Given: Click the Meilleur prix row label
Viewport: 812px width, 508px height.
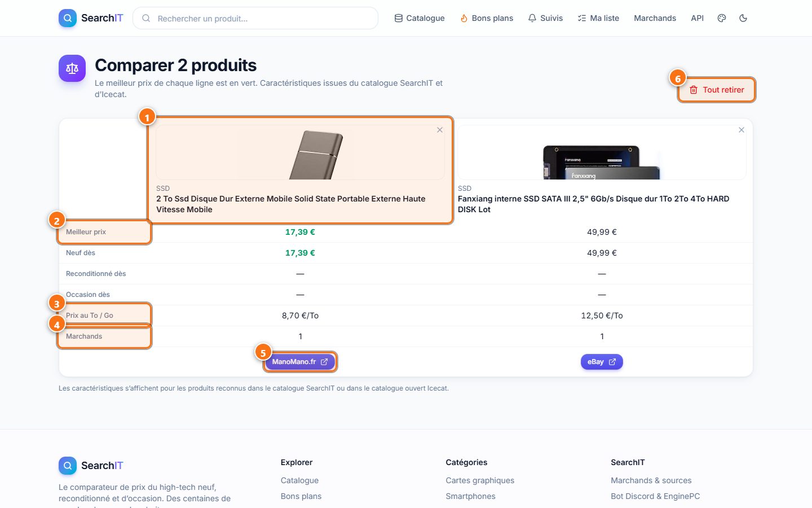Looking at the screenshot, I should click(x=86, y=232).
